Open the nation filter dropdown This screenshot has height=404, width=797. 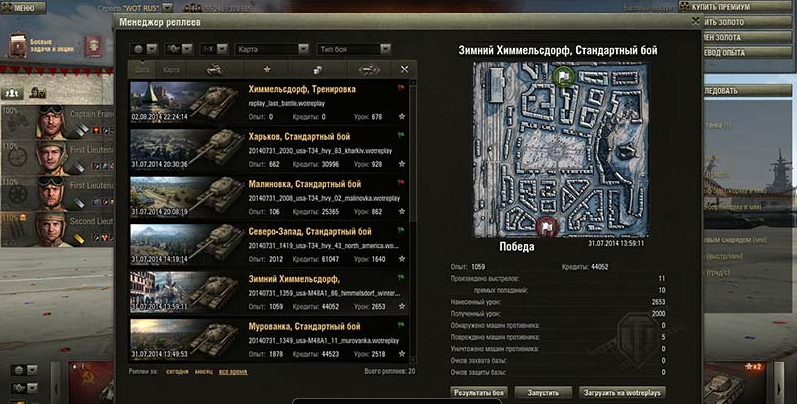point(144,49)
